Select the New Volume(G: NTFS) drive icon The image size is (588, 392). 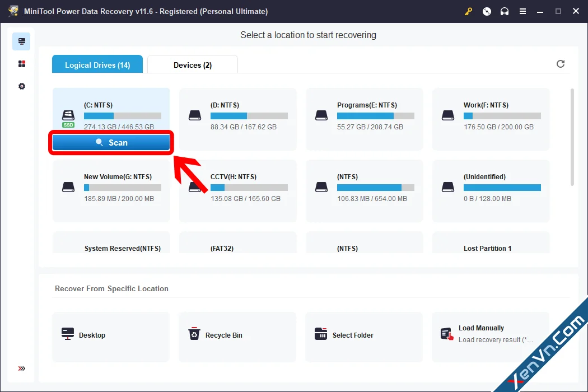point(68,187)
